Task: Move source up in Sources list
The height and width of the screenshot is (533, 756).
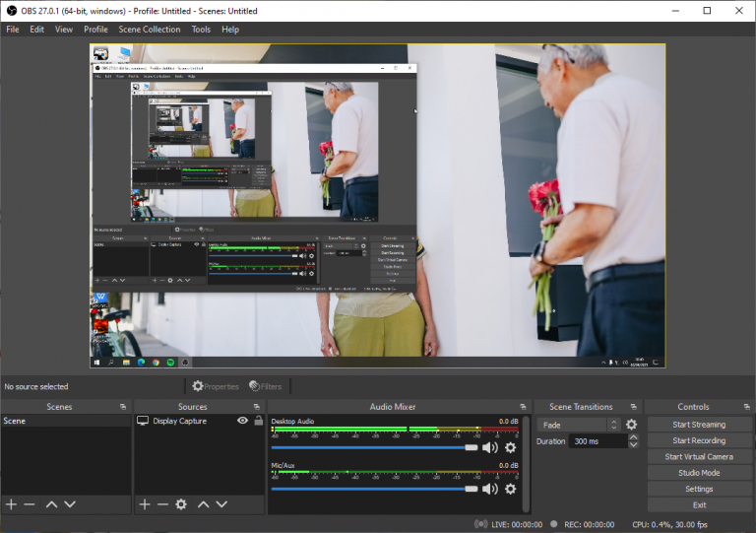Action: tap(203, 504)
